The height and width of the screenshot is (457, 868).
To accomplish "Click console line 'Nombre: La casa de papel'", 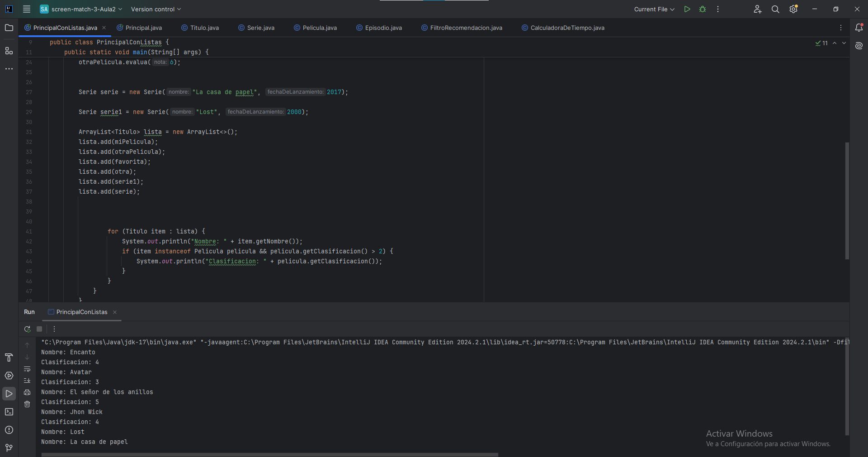I will click(x=85, y=442).
